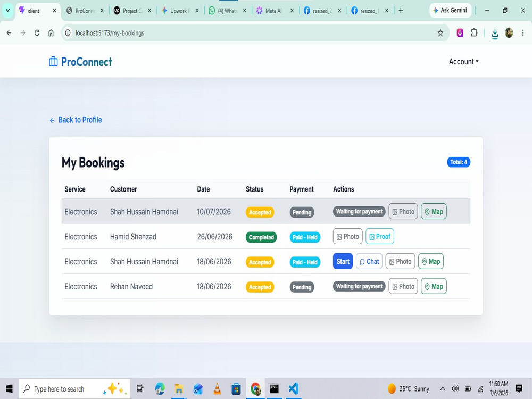The width and height of the screenshot is (532, 399).
Task: Open the pink download manager extension icon
Action: [460, 33]
